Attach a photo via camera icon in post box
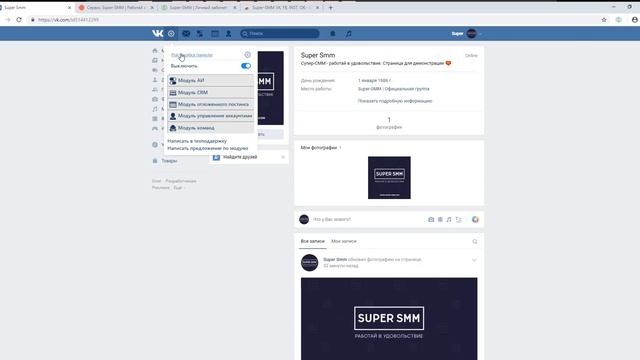Screen dimensions: 640x360 click(x=431, y=219)
